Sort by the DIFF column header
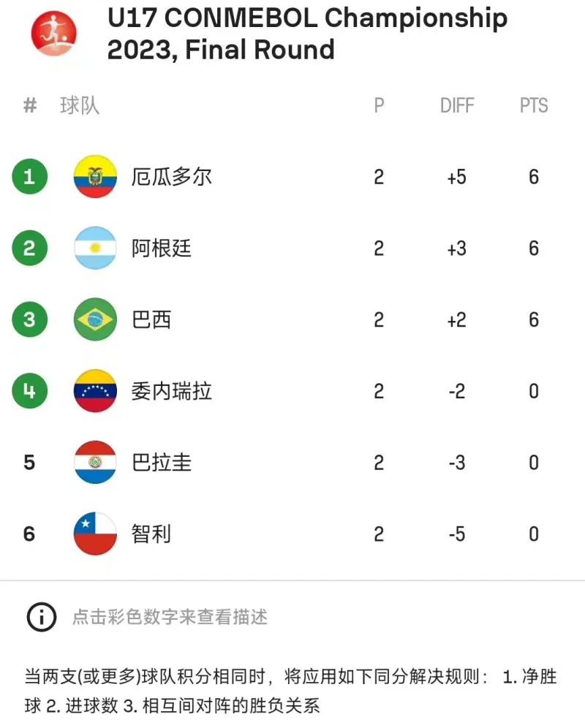This screenshot has width=585, height=728. [x=457, y=105]
